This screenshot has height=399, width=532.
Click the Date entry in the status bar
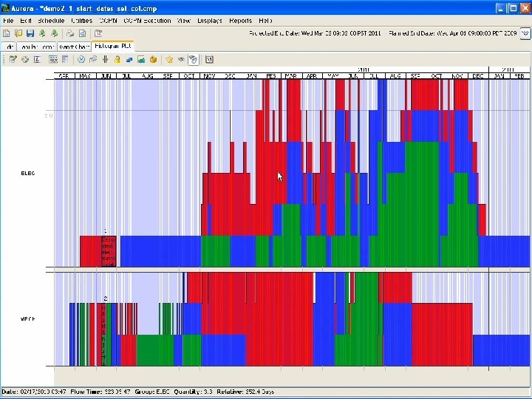(x=34, y=392)
